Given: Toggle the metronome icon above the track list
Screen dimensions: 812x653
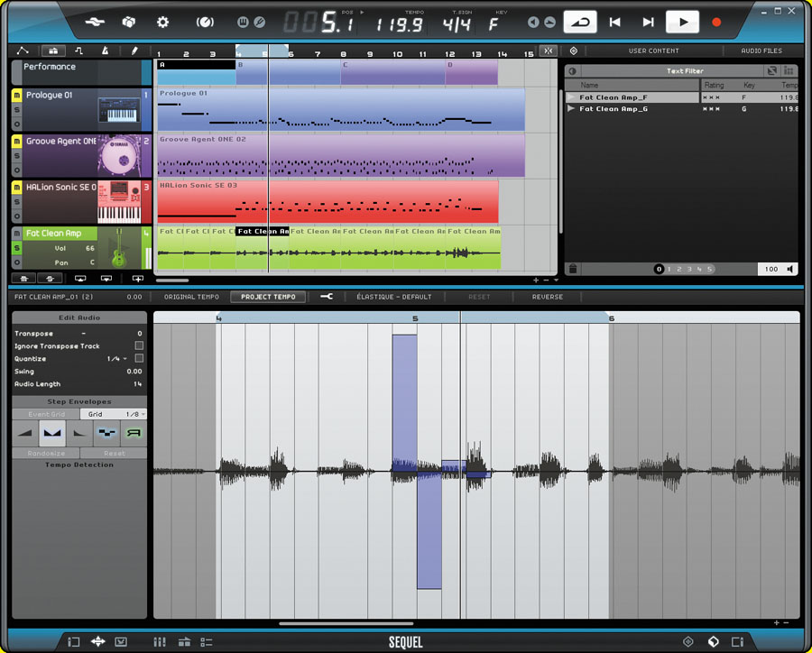Looking at the screenshot, I should pyautogui.click(x=106, y=51).
